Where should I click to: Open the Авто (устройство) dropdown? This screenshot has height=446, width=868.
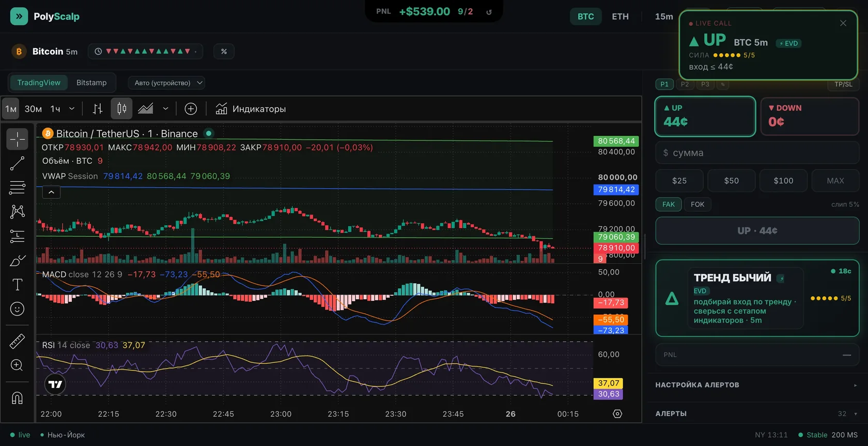pyautogui.click(x=166, y=83)
